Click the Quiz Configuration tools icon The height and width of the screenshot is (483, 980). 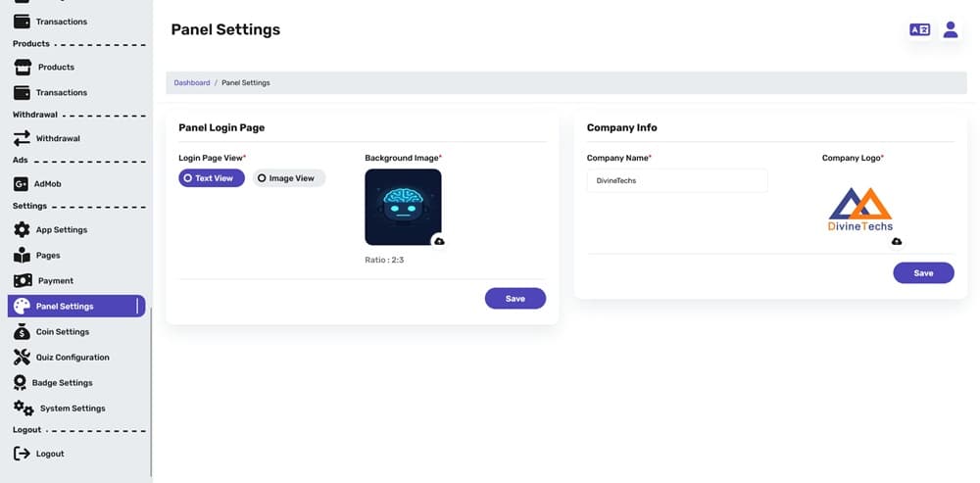pyautogui.click(x=22, y=358)
